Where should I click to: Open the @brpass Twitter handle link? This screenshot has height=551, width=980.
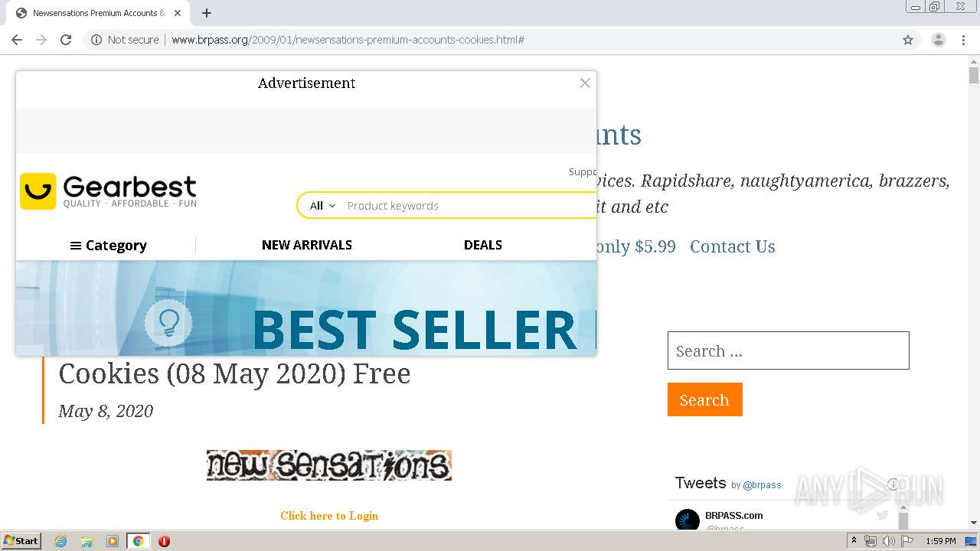(762, 485)
